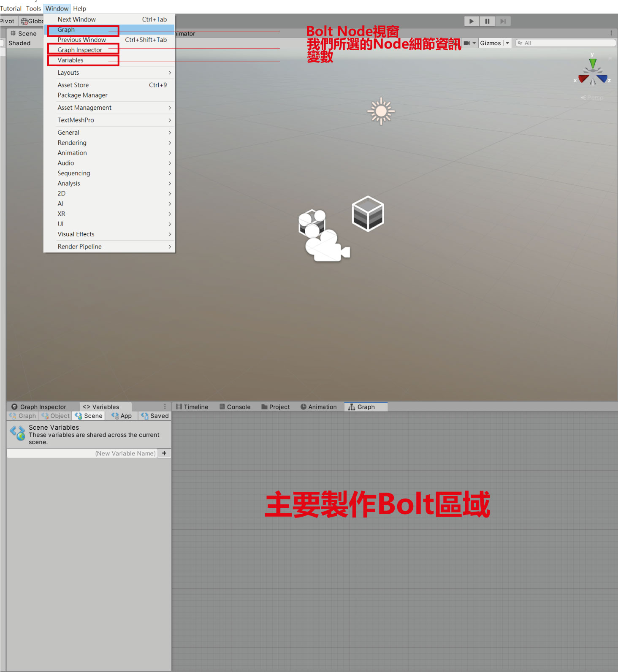Click the green Y axis cone

[593, 63]
